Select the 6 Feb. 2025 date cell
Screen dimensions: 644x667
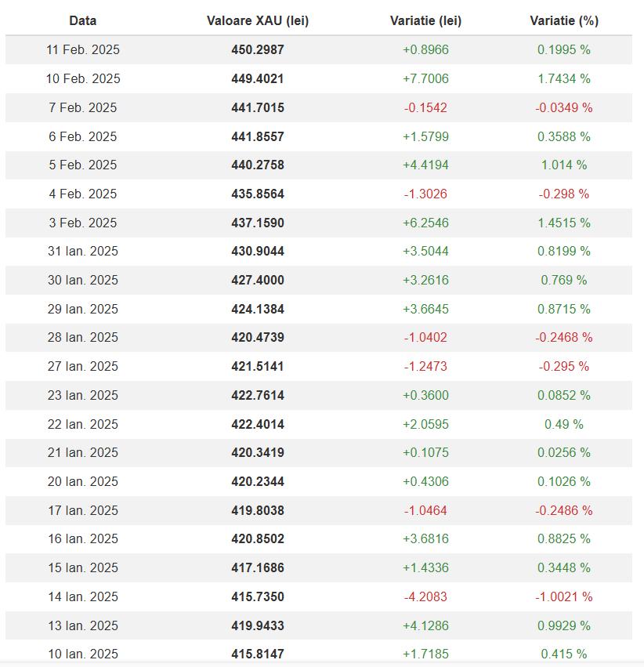pos(83,136)
